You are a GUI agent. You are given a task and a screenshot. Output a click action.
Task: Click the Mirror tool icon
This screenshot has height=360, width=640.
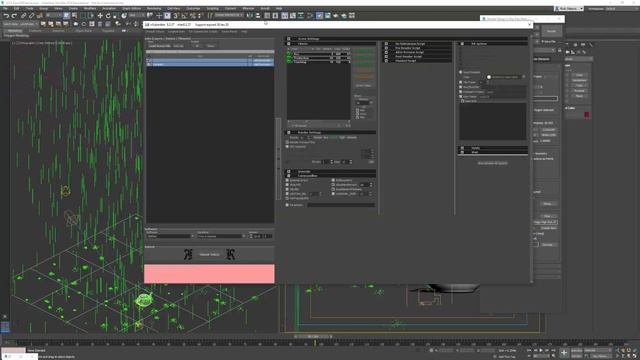[250, 16]
